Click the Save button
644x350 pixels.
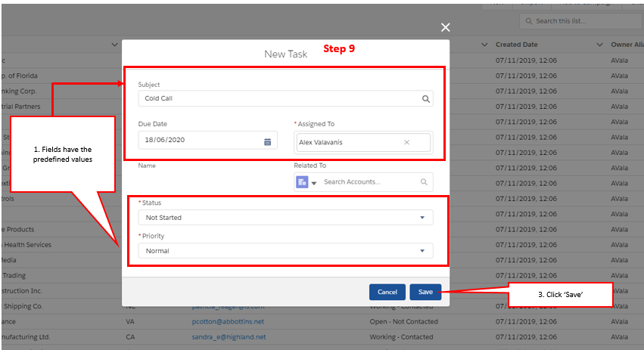pyautogui.click(x=425, y=292)
